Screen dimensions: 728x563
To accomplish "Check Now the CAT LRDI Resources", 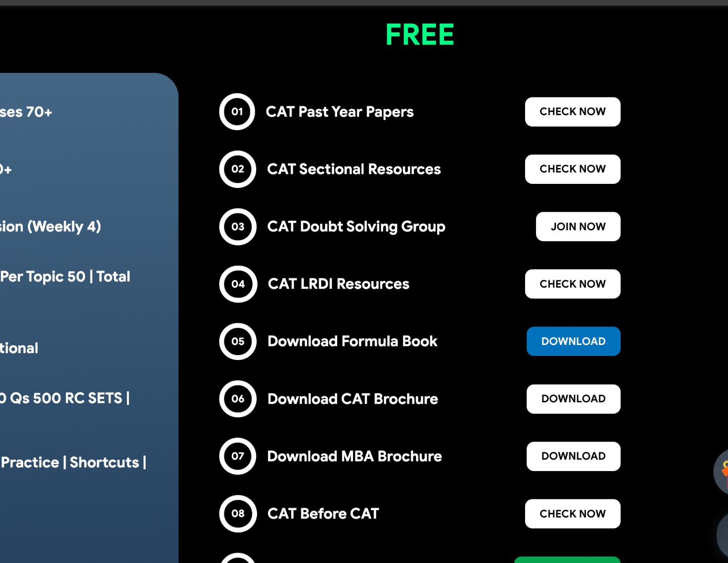I will click(x=572, y=284).
